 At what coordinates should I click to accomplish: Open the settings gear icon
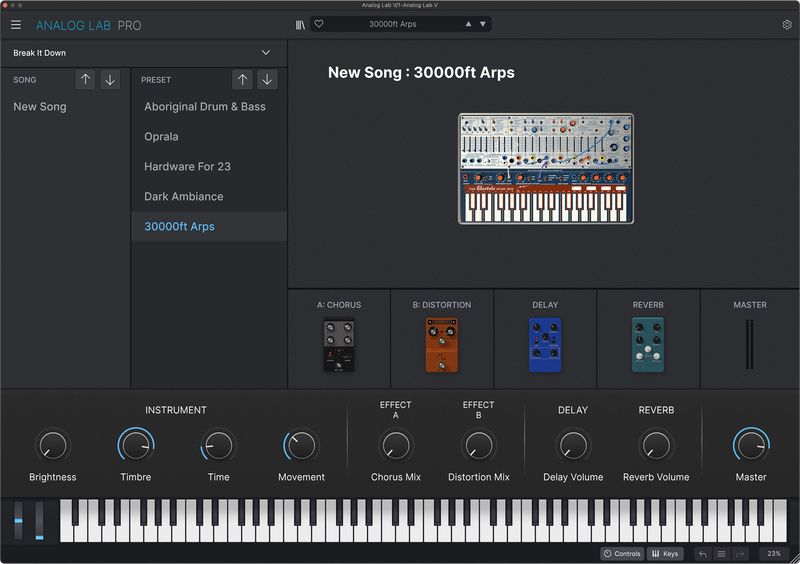[x=787, y=24]
